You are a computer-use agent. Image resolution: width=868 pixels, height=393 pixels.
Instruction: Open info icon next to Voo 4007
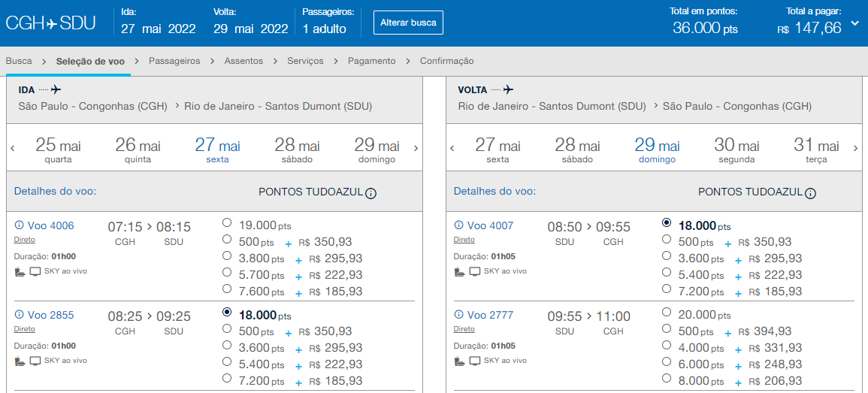click(458, 225)
